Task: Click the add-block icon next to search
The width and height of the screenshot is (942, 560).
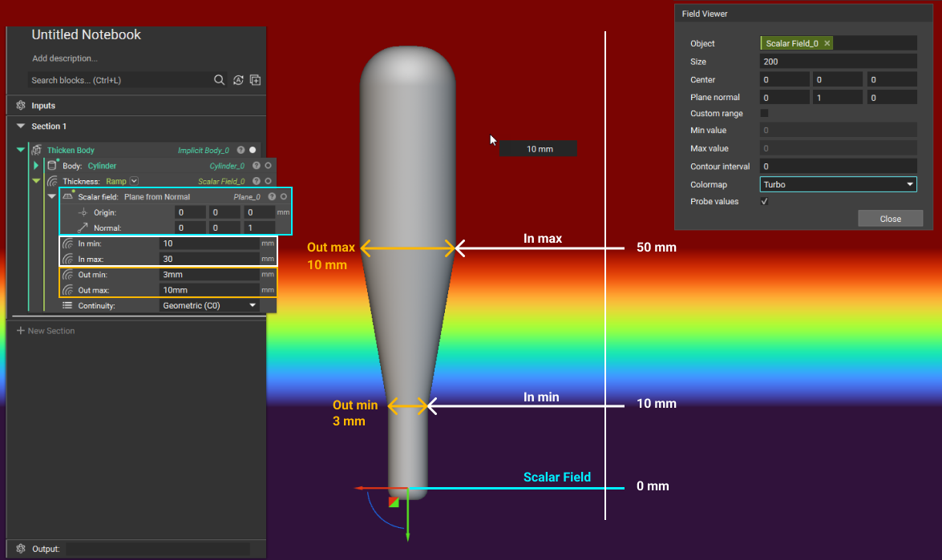Action: (255, 80)
